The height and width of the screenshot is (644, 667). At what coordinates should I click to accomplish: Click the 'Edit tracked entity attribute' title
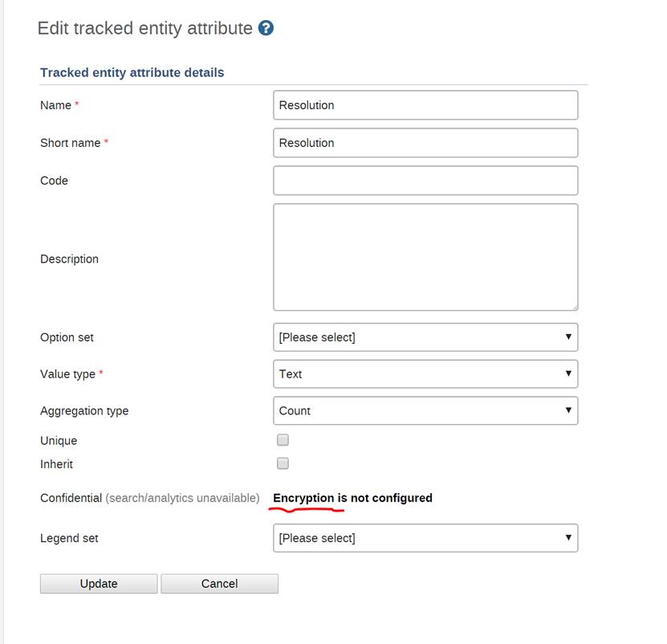tap(145, 28)
